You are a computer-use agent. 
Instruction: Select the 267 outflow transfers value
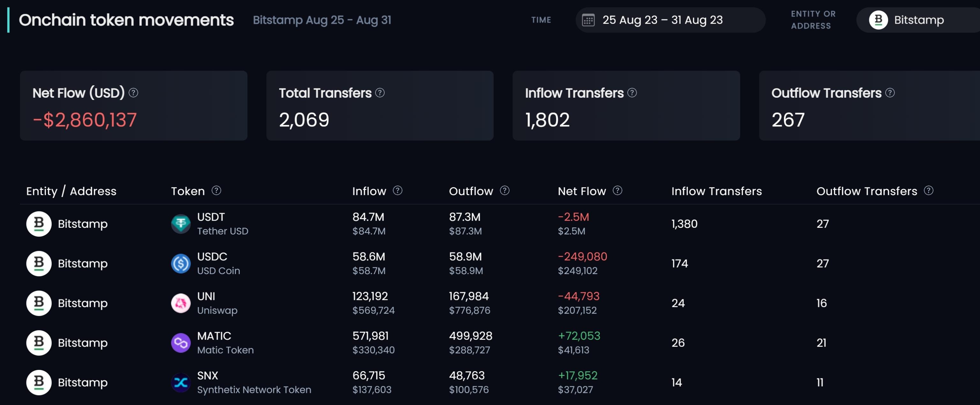[x=788, y=120]
